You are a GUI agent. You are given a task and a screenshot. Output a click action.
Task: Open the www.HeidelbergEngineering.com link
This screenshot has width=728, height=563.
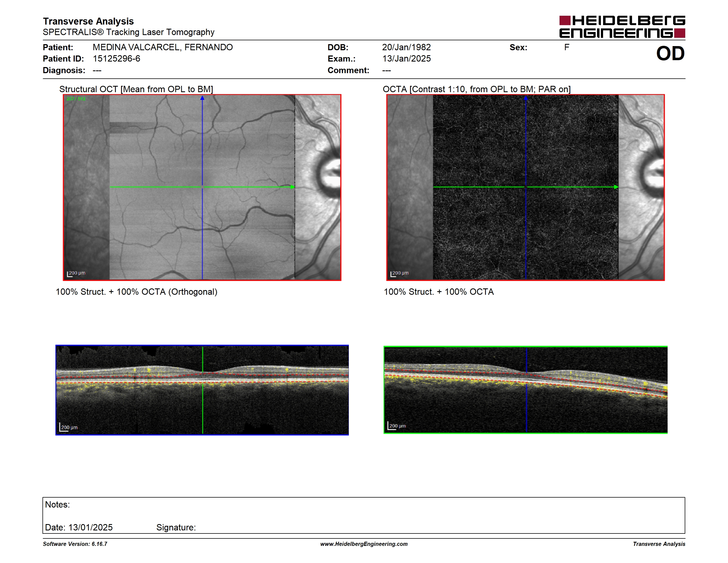point(364,544)
